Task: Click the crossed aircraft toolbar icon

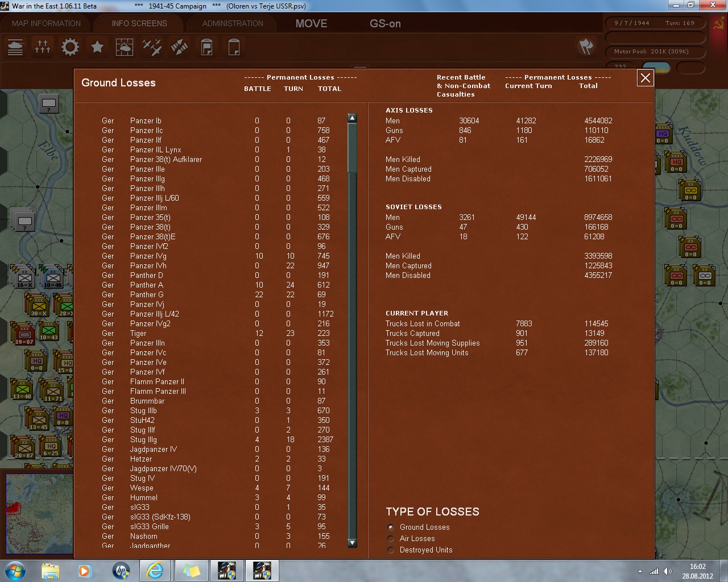Action: tap(152, 47)
